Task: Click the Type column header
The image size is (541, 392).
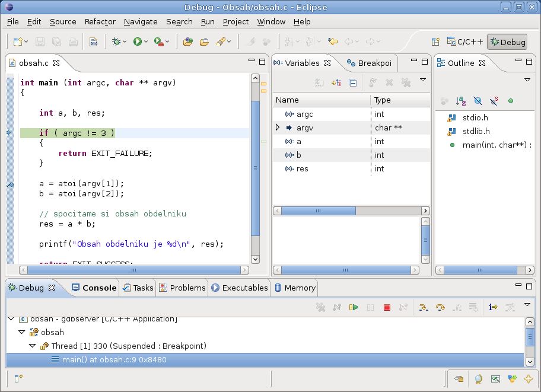Action: 400,100
